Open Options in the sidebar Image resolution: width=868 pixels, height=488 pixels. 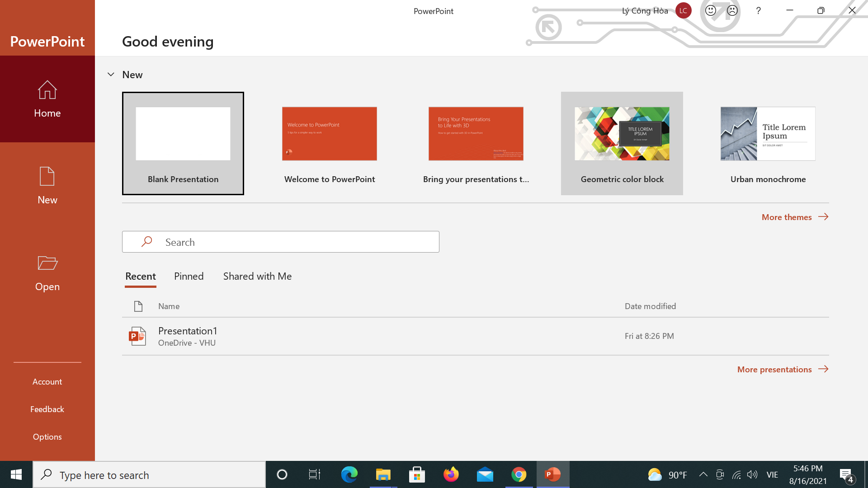pos(47,437)
